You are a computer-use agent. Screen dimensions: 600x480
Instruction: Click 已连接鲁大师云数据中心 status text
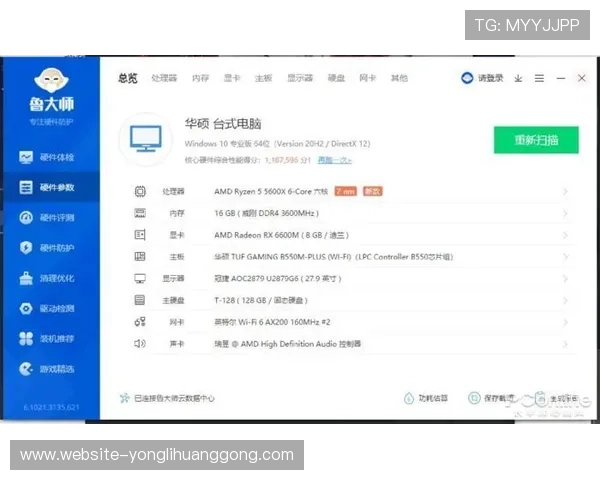[x=174, y=398]
